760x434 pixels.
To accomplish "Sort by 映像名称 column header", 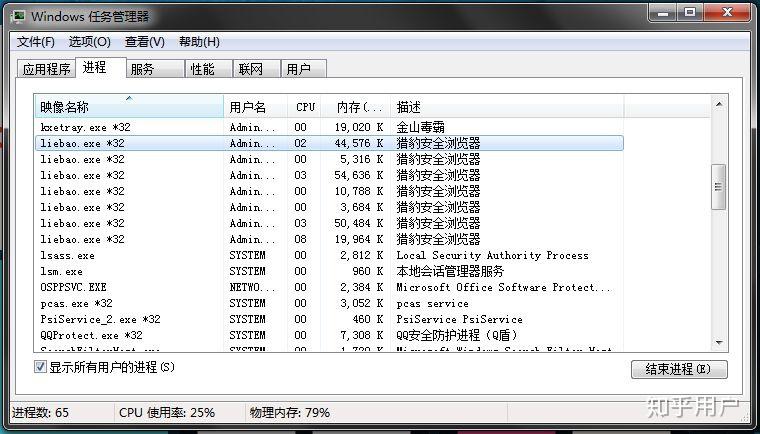I will click(129, 107).
